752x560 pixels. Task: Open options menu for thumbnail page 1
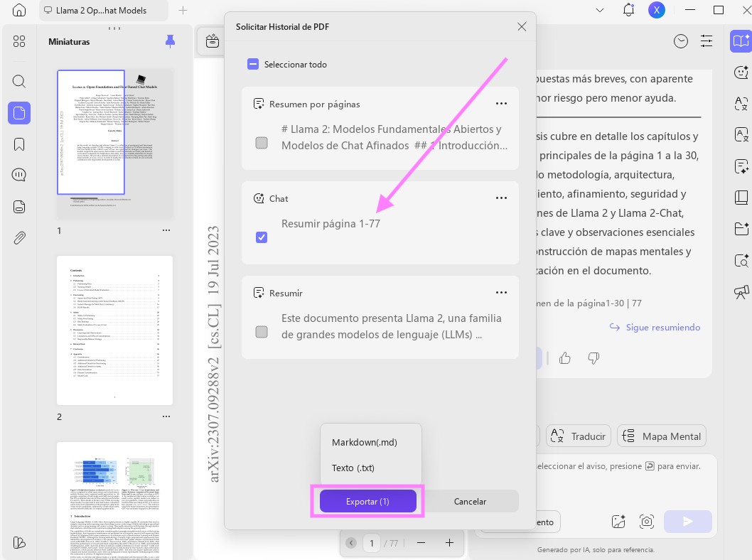tap(166, 230)
